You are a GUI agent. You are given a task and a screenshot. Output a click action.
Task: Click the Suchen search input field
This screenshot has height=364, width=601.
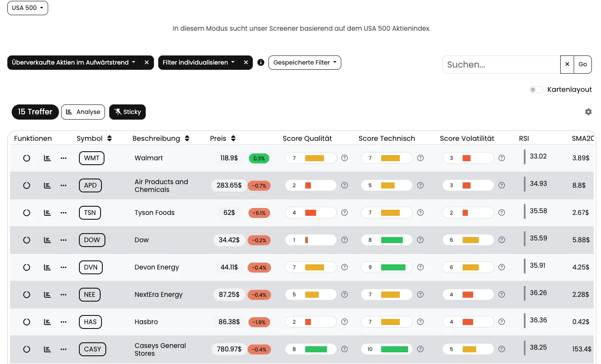point(501,65)
